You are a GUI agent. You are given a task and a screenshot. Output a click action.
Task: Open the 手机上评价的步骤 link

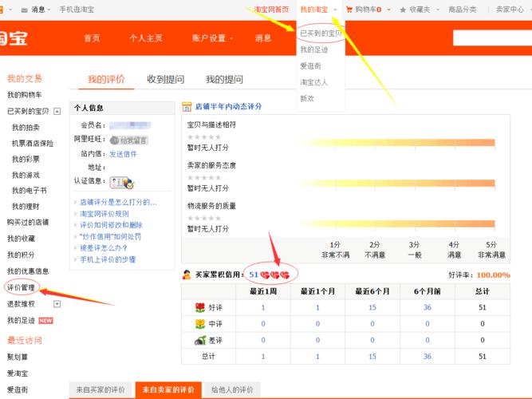[x=108, y=260]
